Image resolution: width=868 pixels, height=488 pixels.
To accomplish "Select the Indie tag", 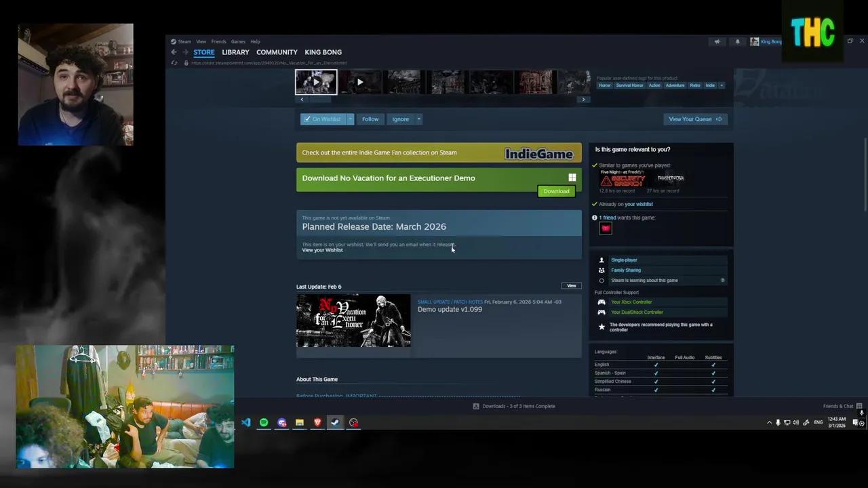I will 710,85.
